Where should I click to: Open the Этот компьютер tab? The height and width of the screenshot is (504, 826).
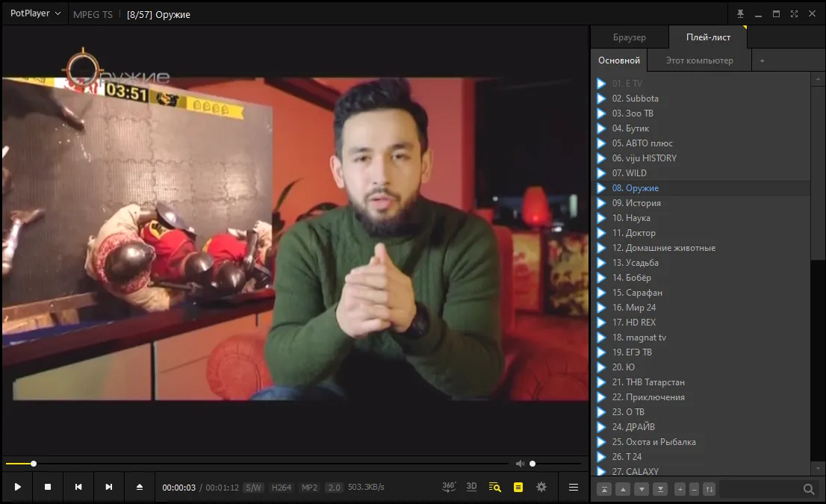pyautogui.click(x=699, y=60)
